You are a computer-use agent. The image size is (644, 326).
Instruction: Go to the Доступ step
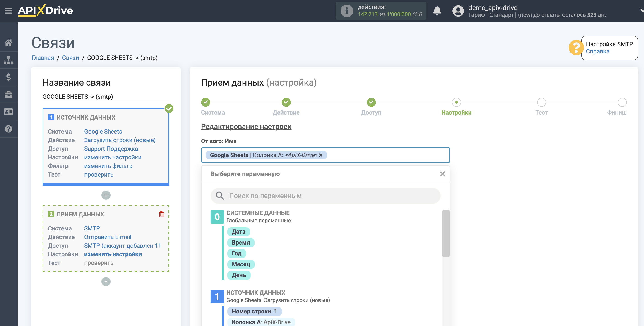(x=371, y=102)
